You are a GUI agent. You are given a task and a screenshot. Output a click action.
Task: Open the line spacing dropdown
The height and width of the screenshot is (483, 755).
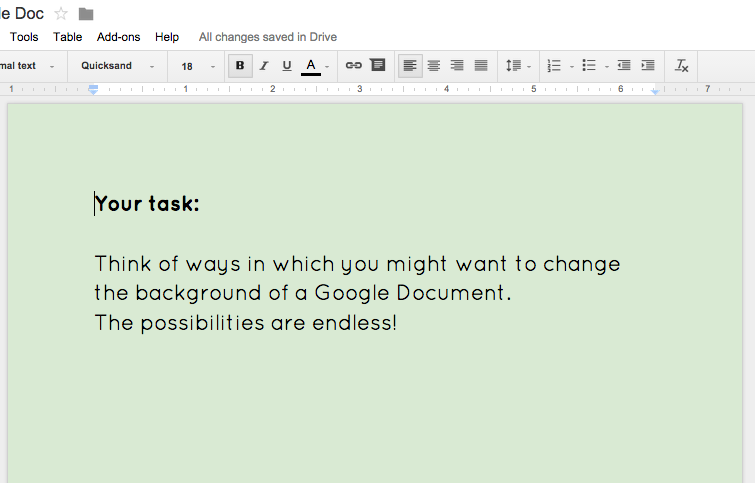517,66
